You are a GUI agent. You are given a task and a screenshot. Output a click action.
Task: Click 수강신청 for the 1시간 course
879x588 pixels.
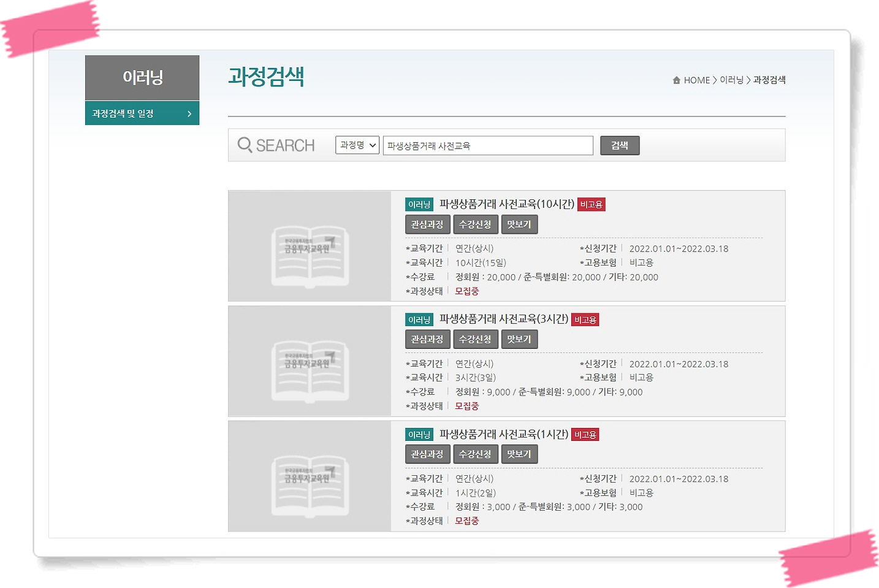point(475,454)
